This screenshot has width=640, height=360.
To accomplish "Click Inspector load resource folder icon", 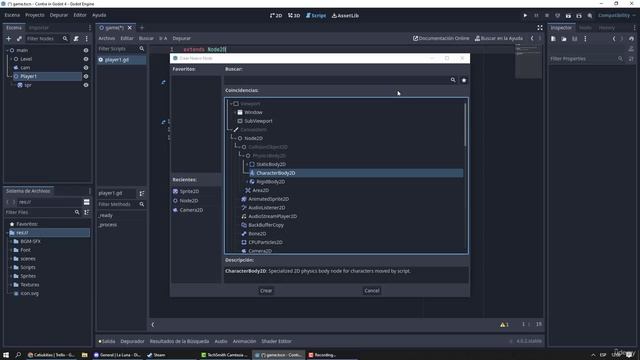I will tap(564, 39).
